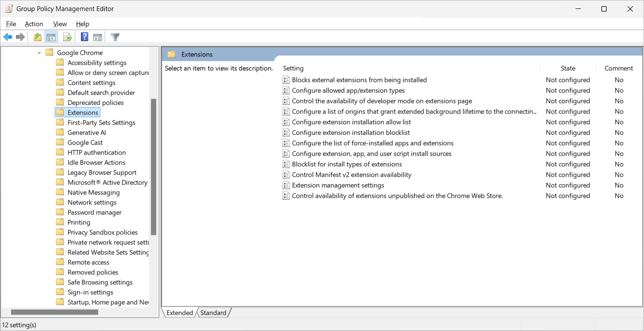Toggle the Show/Hide Action Pane toolbar icon
644x331 pixels.
(98, 37)
